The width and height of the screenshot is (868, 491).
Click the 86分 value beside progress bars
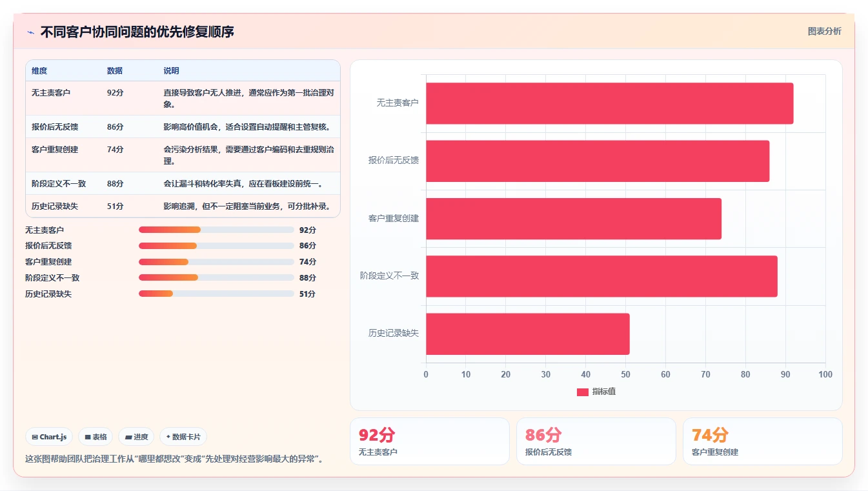(308, 246)
